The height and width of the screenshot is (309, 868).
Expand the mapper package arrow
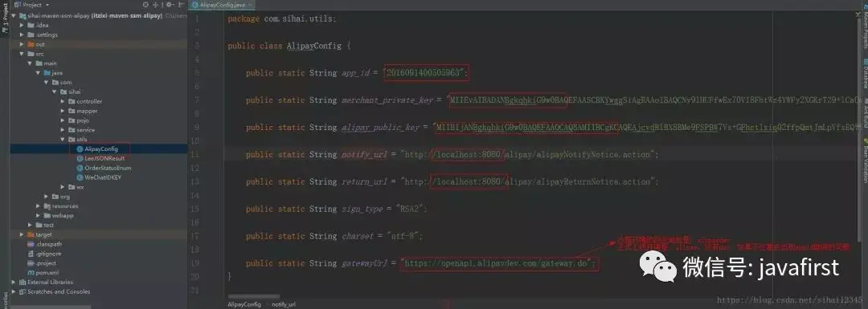[x=63, y=111]
